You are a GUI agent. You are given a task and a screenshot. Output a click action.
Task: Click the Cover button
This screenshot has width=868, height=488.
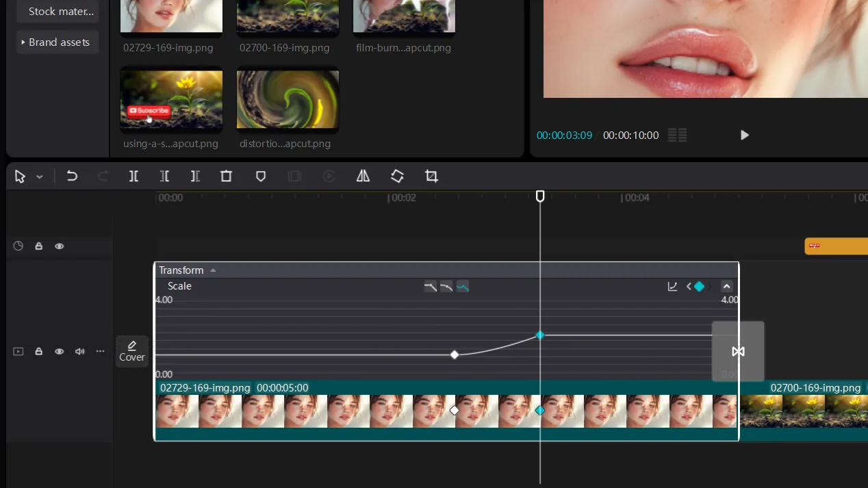tap(132, 351)
